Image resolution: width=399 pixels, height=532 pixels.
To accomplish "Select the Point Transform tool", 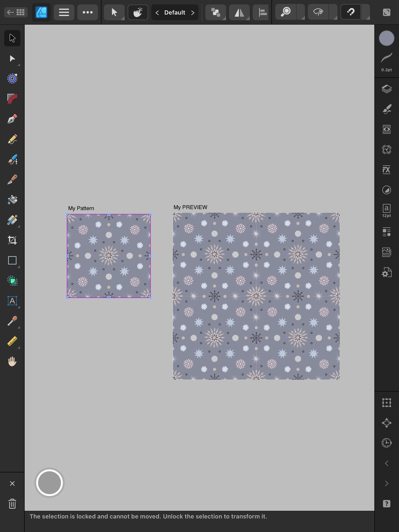I will tap(12, 78).
